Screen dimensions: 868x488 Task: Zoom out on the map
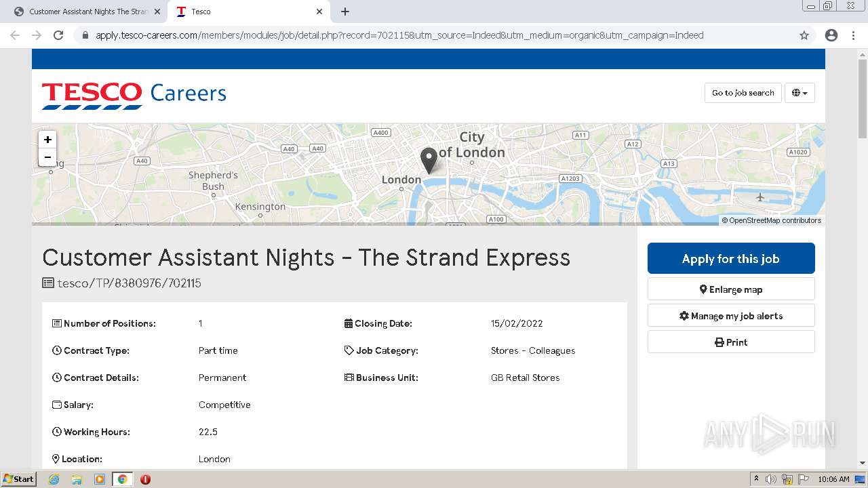(47, 157)
